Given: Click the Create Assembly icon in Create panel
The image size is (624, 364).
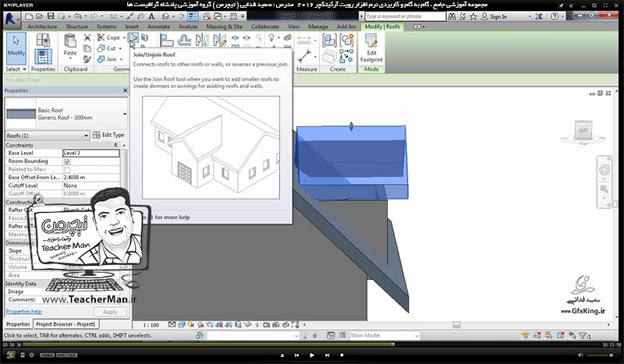Looking at the screenshot, I should 329,41.
